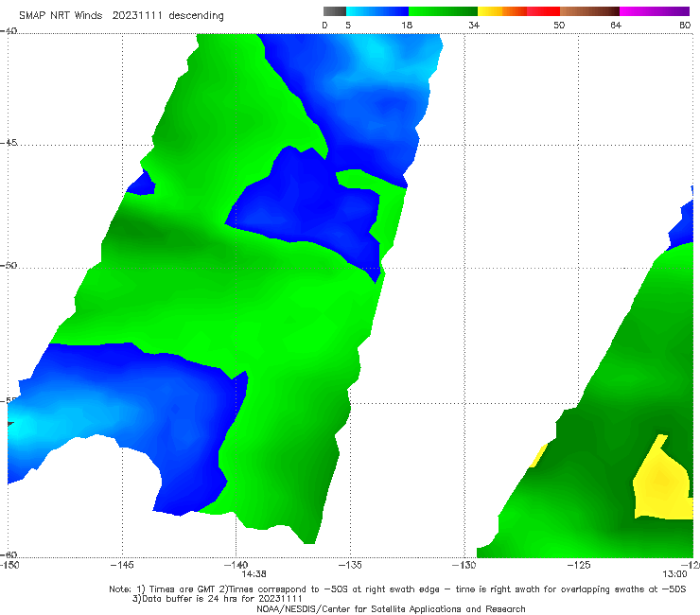Click the latitude label '-45'
Screen dimensions: 700x615
point(9,143)
